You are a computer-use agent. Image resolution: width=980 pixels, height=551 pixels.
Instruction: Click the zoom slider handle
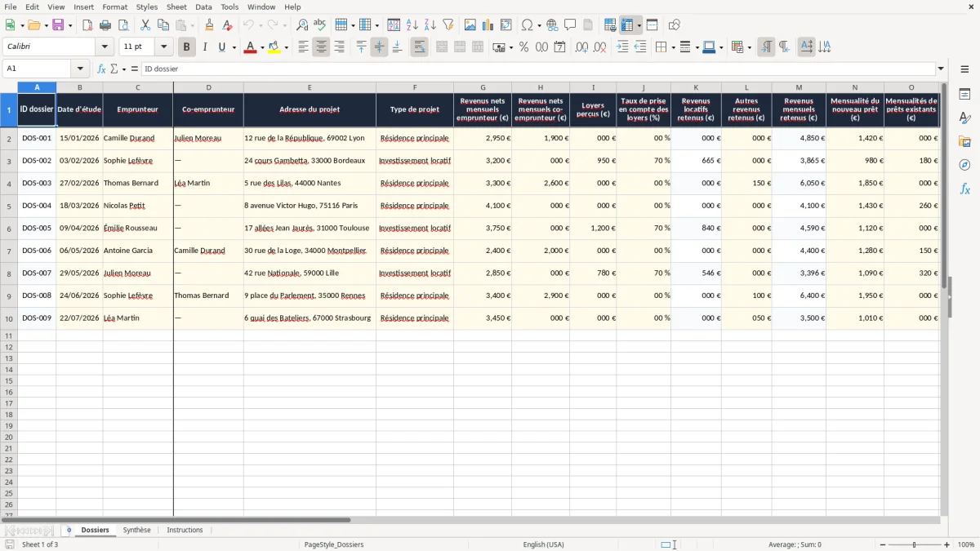914,544
